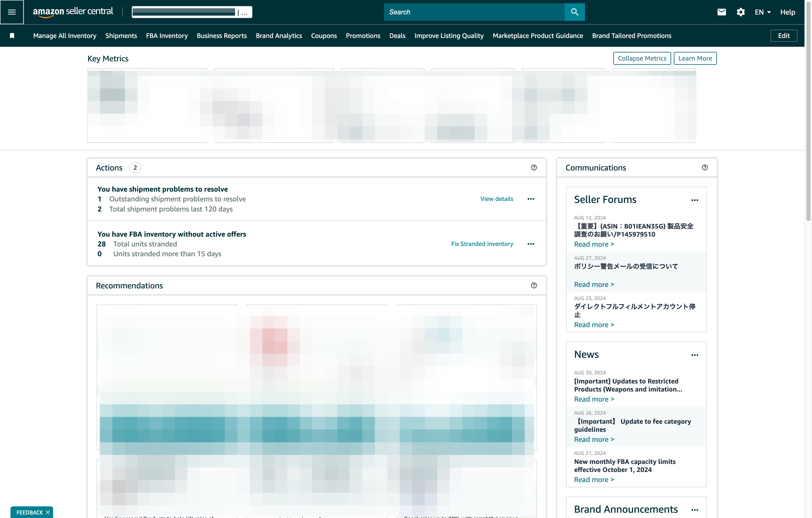Open Business Reports
812x518 pixels.
tap(222, 36)
